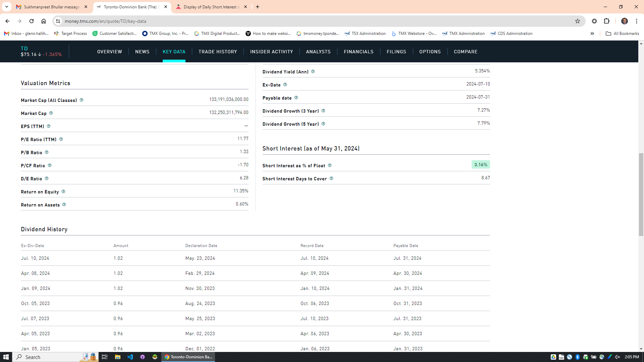The height and width of the screenshot is (362, 644).
Task: Click the browser reload button
Action: pyautogui.click(x=32, y=21)
